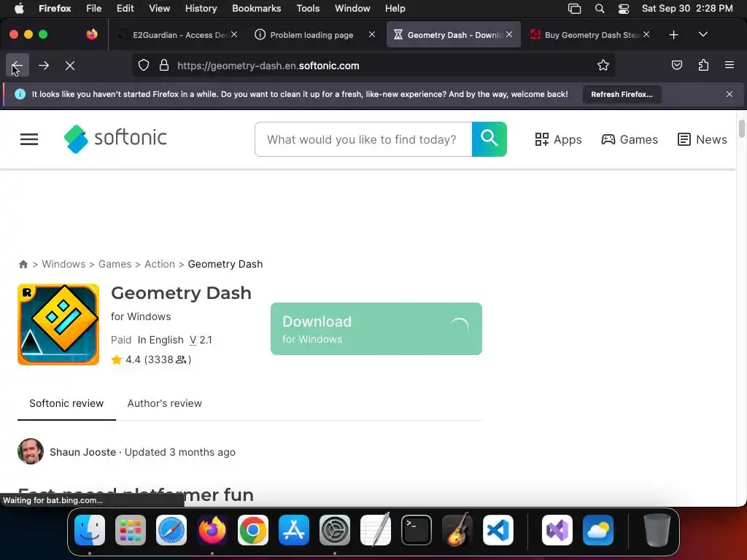
Task: Open the Save to Pocket icon
Action: click(676, 65)
